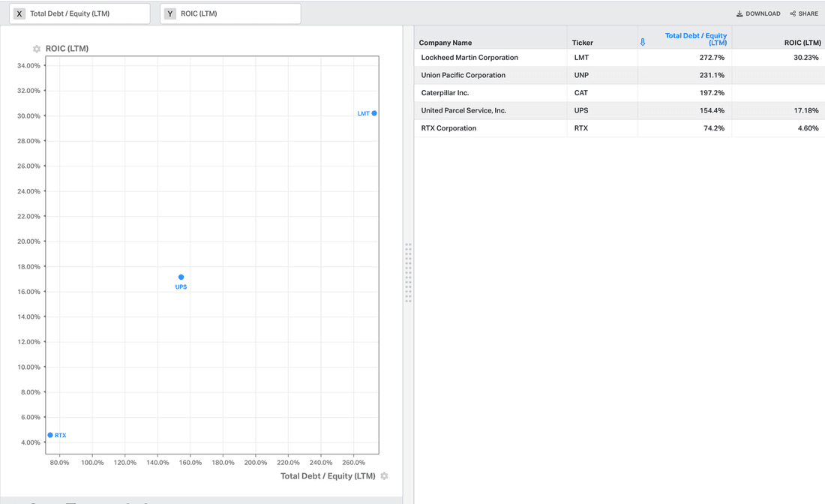Click the dotted panel splitter handle

pos(408,272)
